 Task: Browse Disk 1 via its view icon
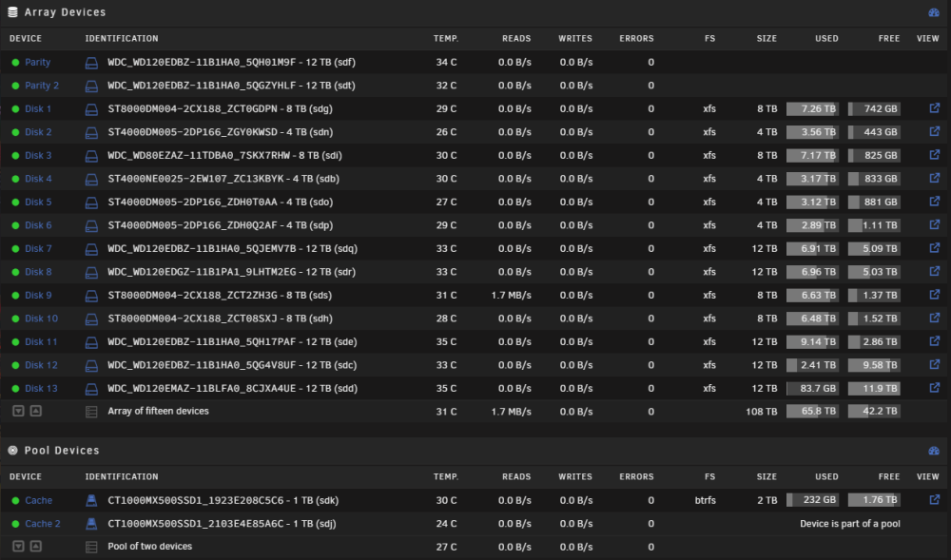coord(935,107)
